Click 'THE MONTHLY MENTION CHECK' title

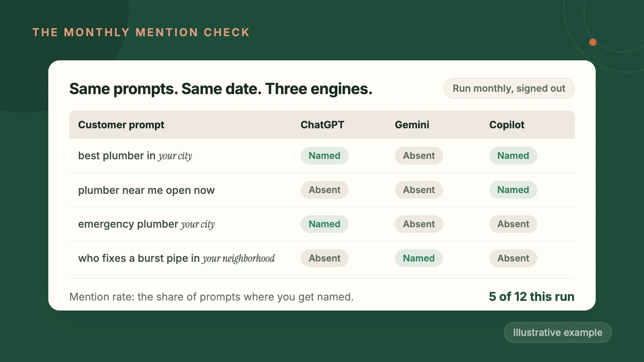click(141, 33)
